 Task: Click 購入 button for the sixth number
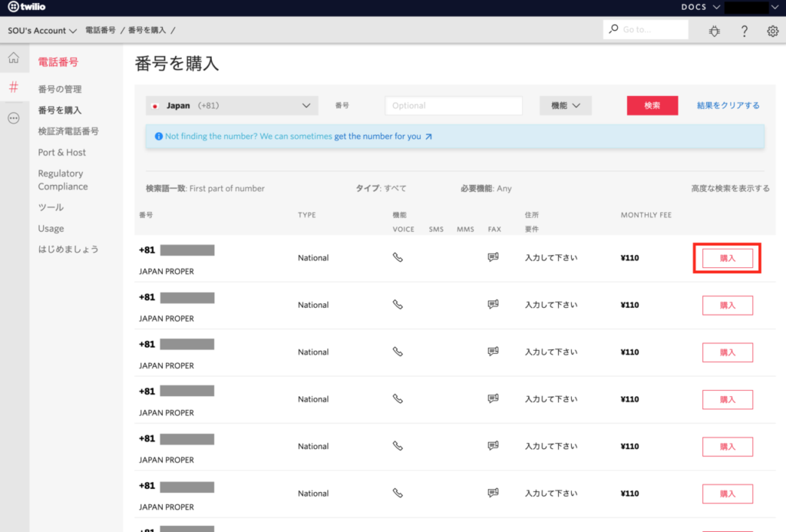coord(728,494)
